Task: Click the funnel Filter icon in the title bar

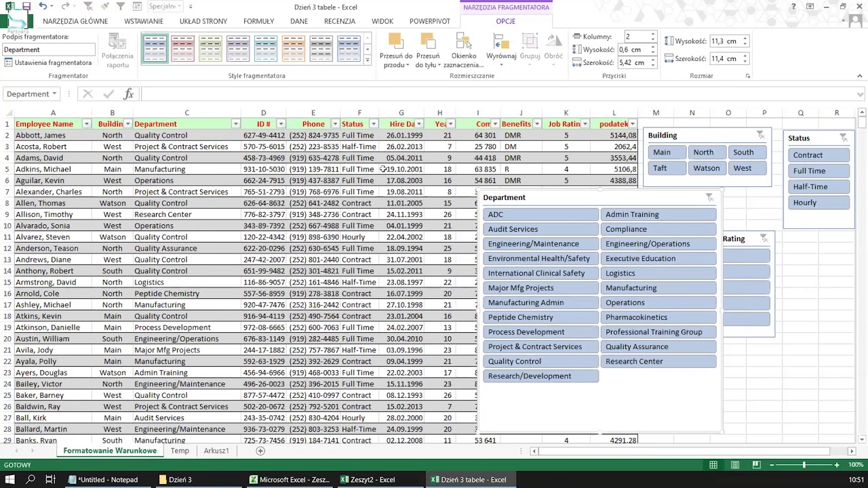Action: tap(120, 6)
